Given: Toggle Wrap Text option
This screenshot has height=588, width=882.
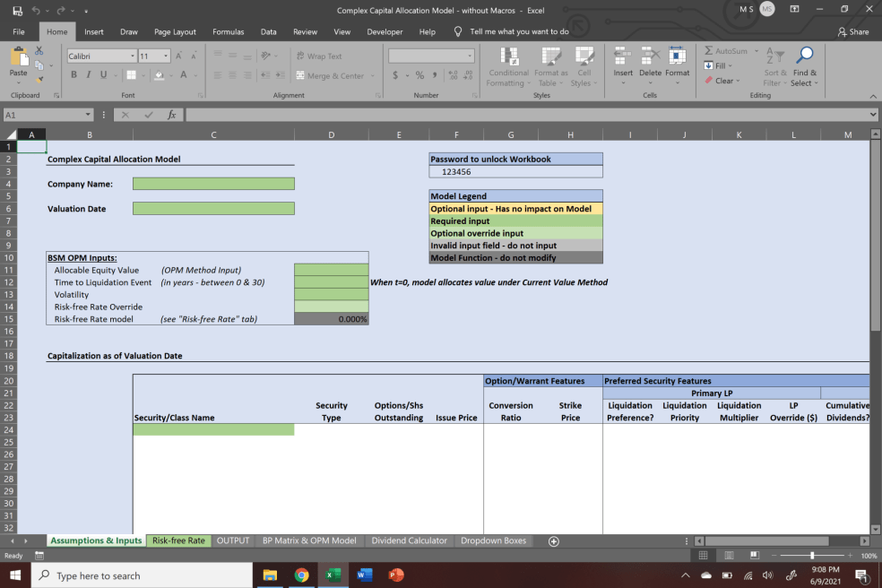Looking at the screenshot, I should point(319,56).
